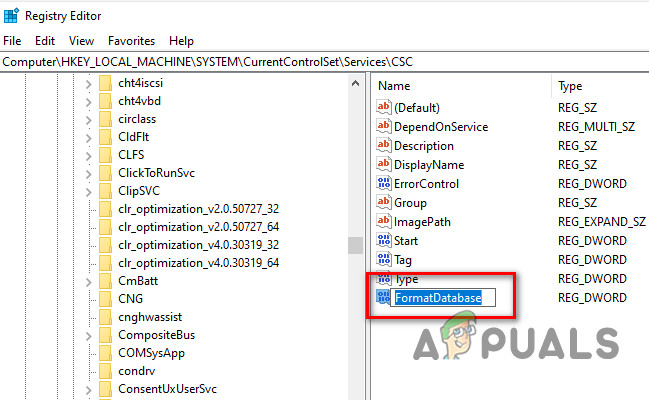Select the DependOnService value name

click(441, 127)
